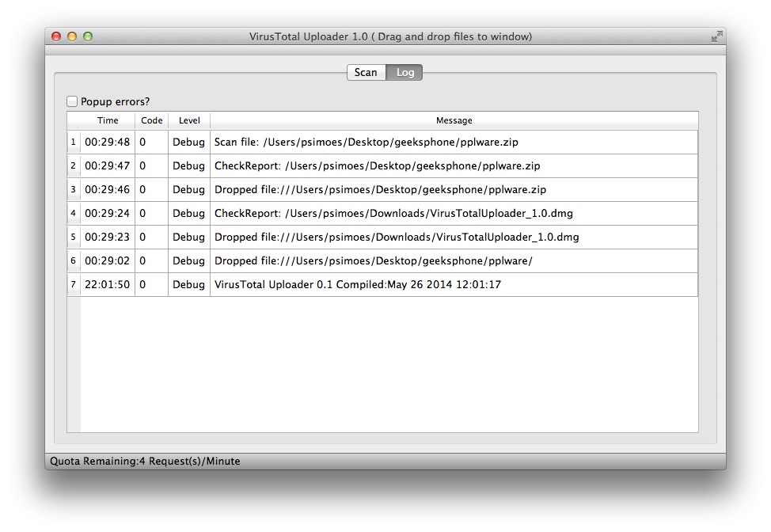
Task: Select row header number 5
Action: [x=74, y=237]
